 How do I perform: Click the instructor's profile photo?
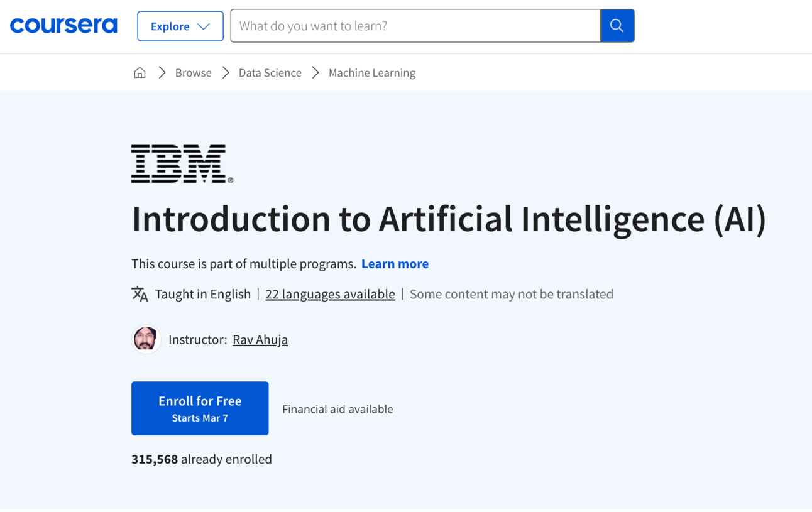click(x=146, y=339)
